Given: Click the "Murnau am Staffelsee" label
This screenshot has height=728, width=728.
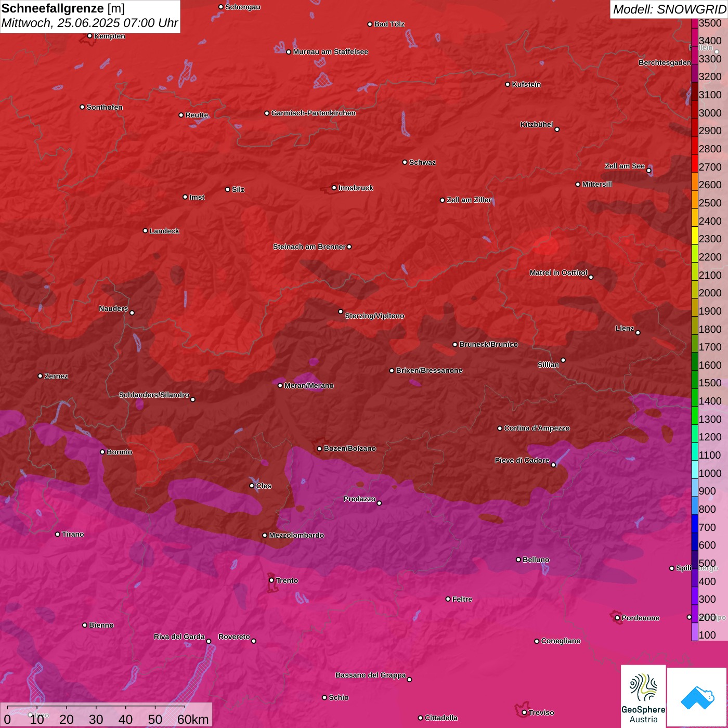Looking at the screenshot, I should point(331,51).
